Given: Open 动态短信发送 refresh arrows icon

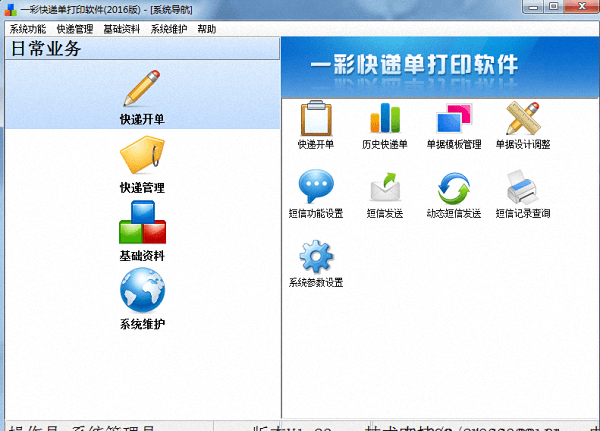Looking at the screenshot, I should tap(454, 188).
